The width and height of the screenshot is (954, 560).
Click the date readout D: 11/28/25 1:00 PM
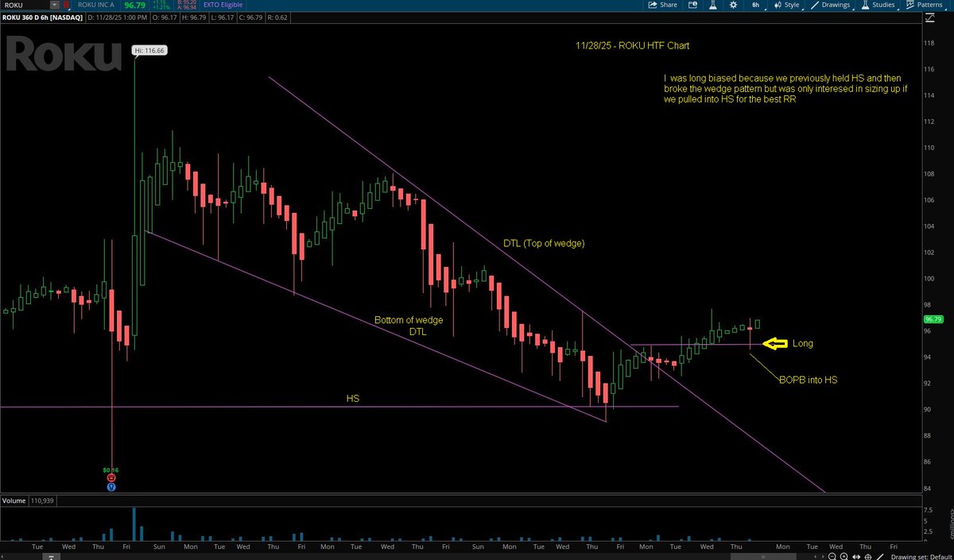point(117,17)
